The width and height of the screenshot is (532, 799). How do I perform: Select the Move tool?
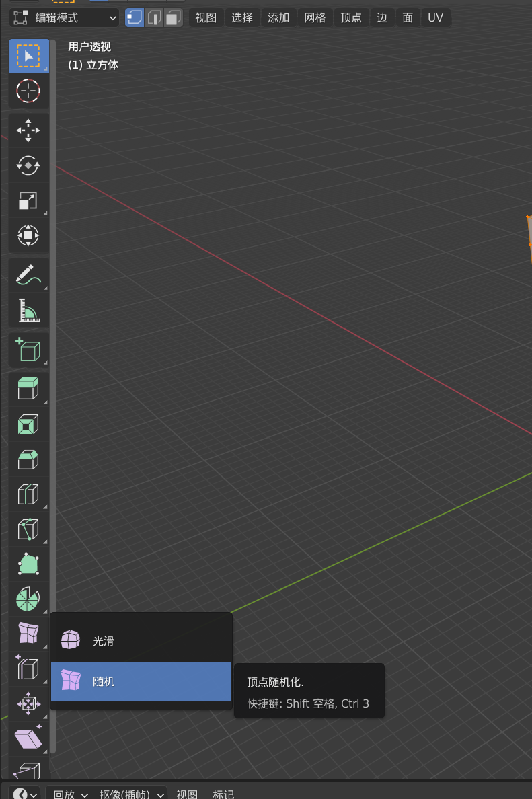tap(28, 130)
